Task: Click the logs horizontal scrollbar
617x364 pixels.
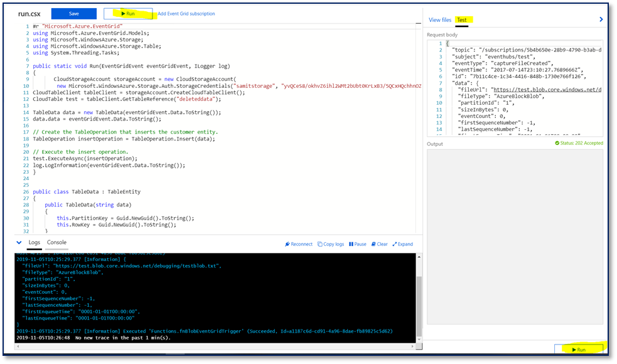Action: pos(215,346)
